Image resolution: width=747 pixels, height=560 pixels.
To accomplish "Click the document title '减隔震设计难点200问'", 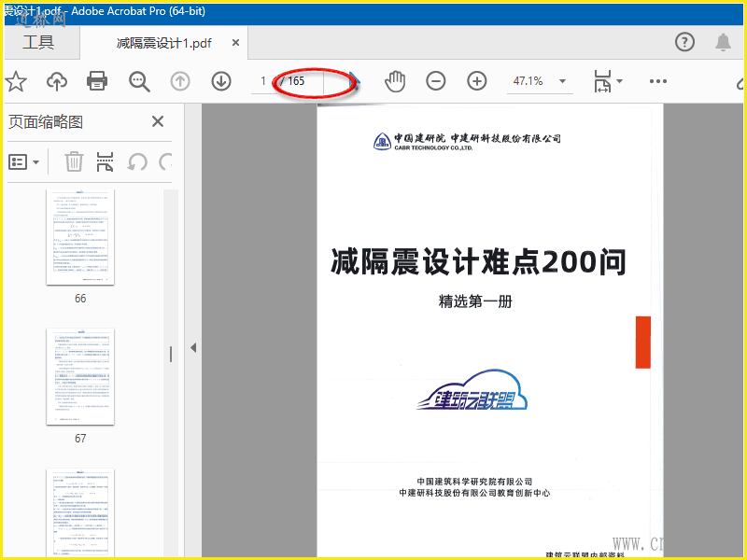I will [x=478, y=261].
